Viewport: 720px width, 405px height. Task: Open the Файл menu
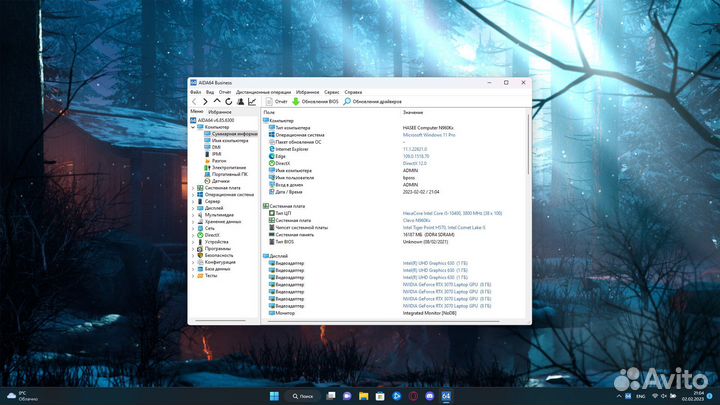point(196,92)
